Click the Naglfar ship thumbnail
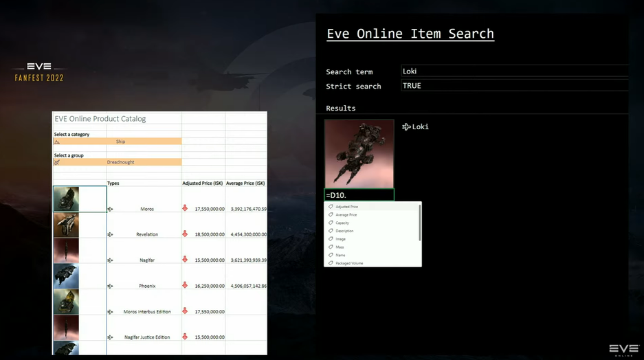644x360 pixels. (66, 250)
